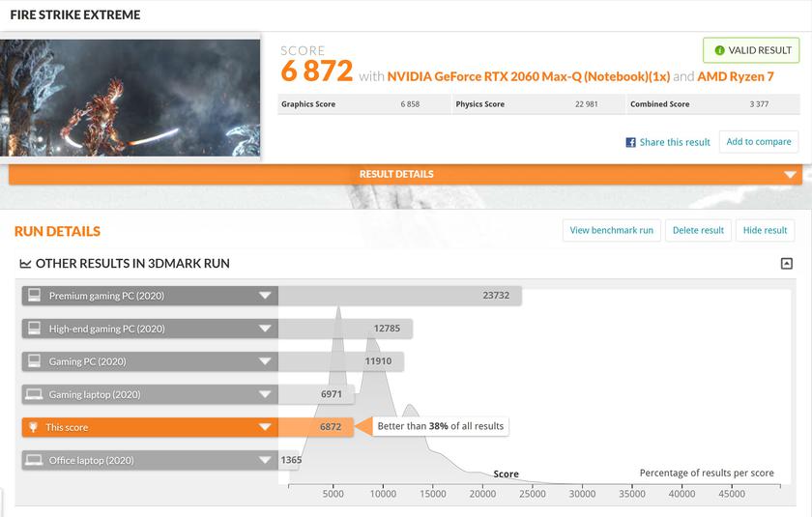Viewport: 812px width, 517px height.
Task: Open the Premium gaming PC dropdown arrow
Action: click(x=265, y=296)
